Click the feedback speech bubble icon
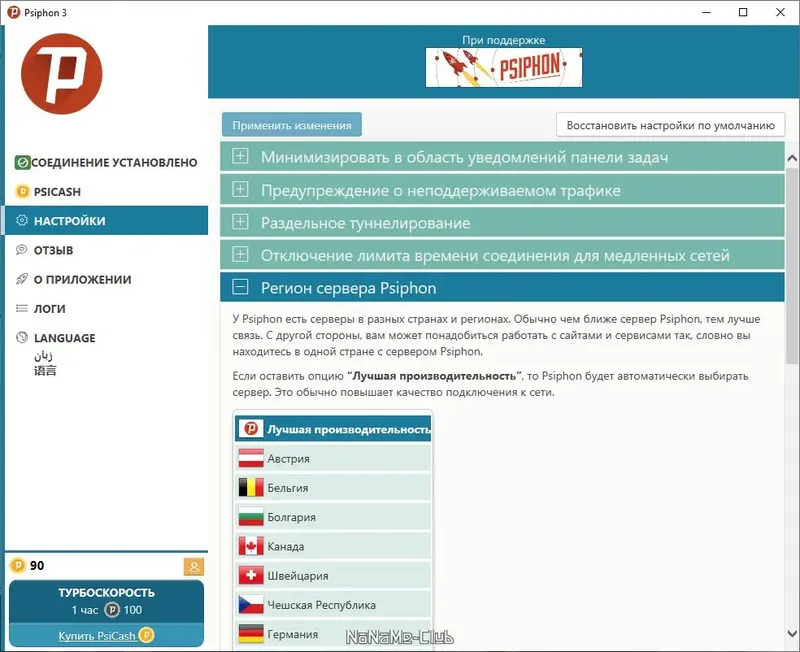 pos(22,250)
